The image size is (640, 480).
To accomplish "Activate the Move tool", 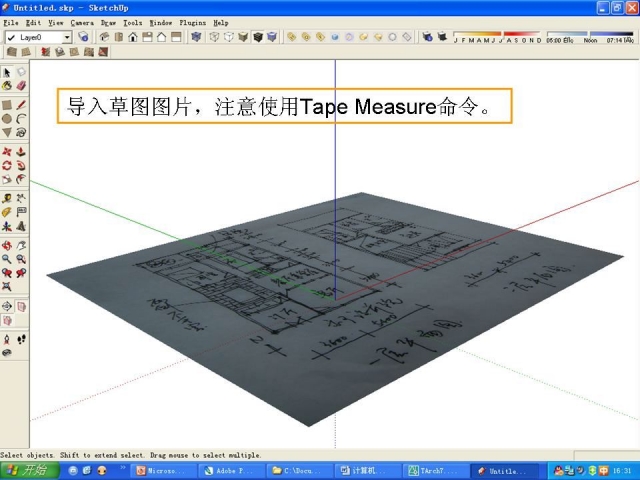I will 7,152.
